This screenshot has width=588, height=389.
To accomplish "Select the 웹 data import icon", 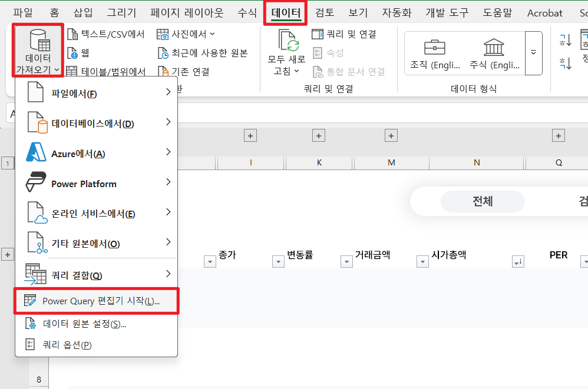I will click(x=73, y=52).
